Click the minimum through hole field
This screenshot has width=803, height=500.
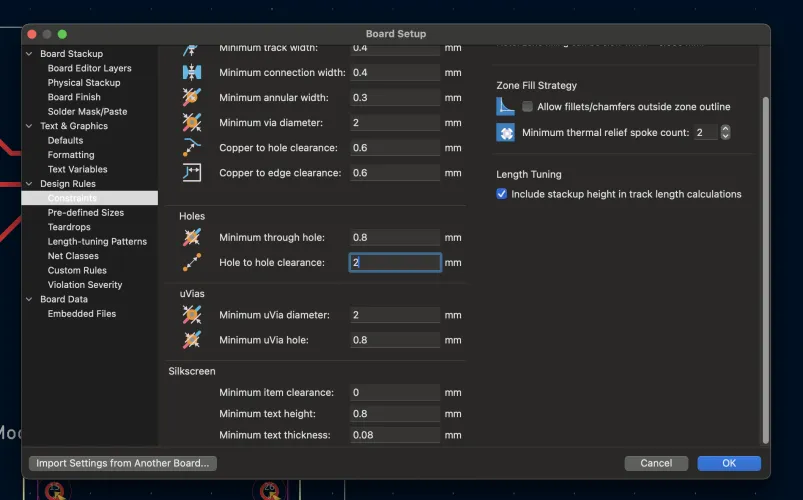395,237
